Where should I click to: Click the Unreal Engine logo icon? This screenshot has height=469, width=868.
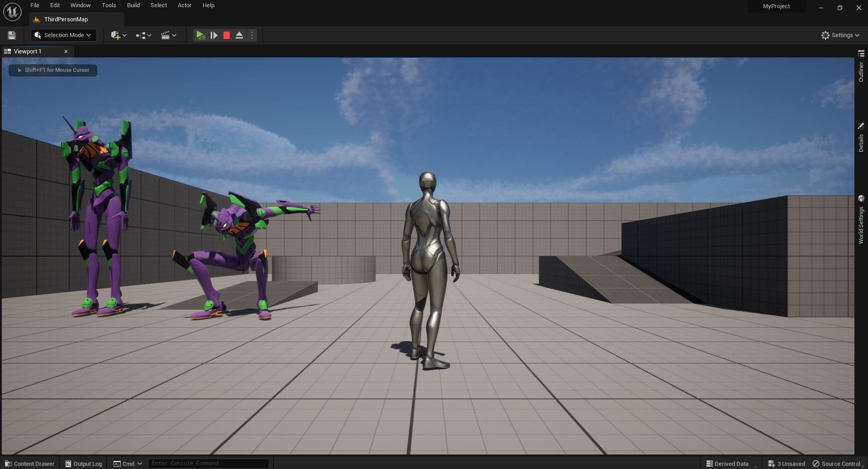click(x=12, y=12)
